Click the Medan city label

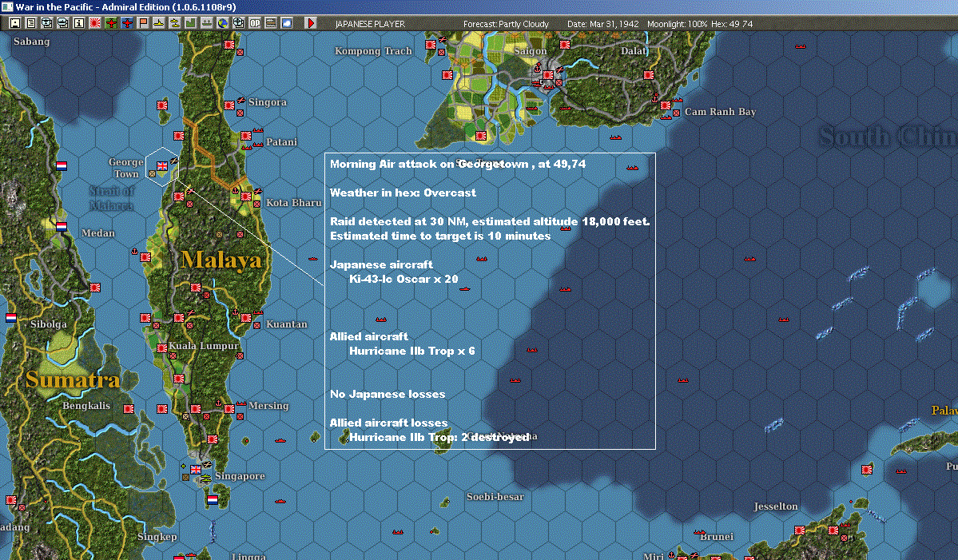pos(97,232)
